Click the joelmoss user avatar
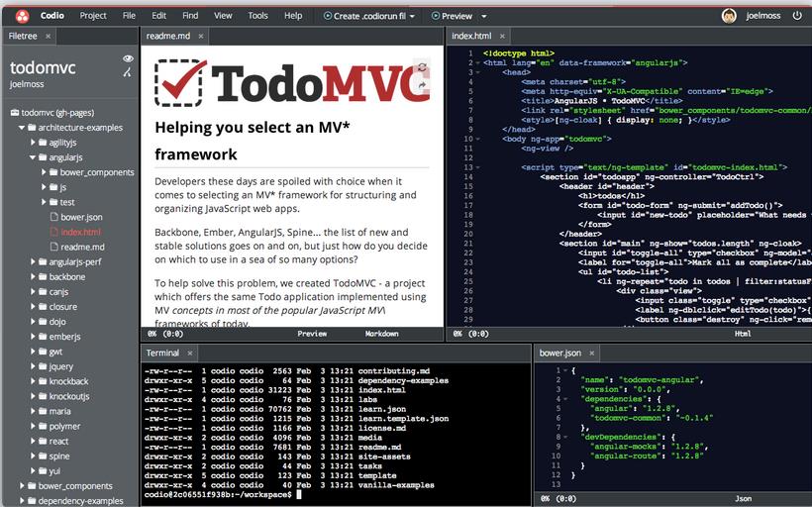 (729, 16)
